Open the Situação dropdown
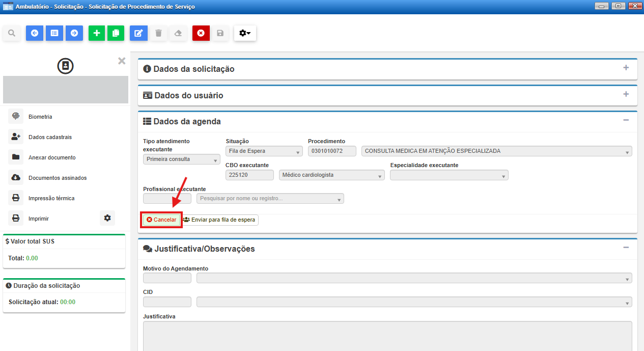Viewport: 644px width, 351px height. 264,151
